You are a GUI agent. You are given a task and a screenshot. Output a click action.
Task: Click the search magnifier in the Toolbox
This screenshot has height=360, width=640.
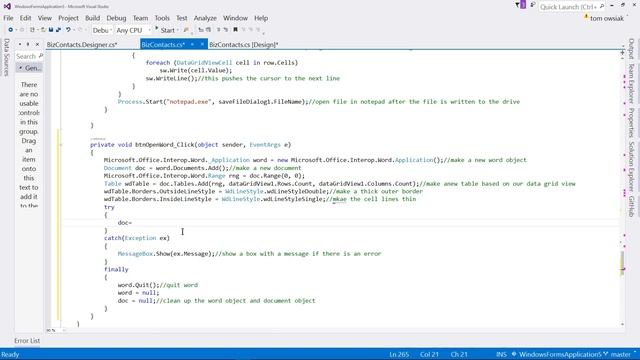(x=40, y=56)
